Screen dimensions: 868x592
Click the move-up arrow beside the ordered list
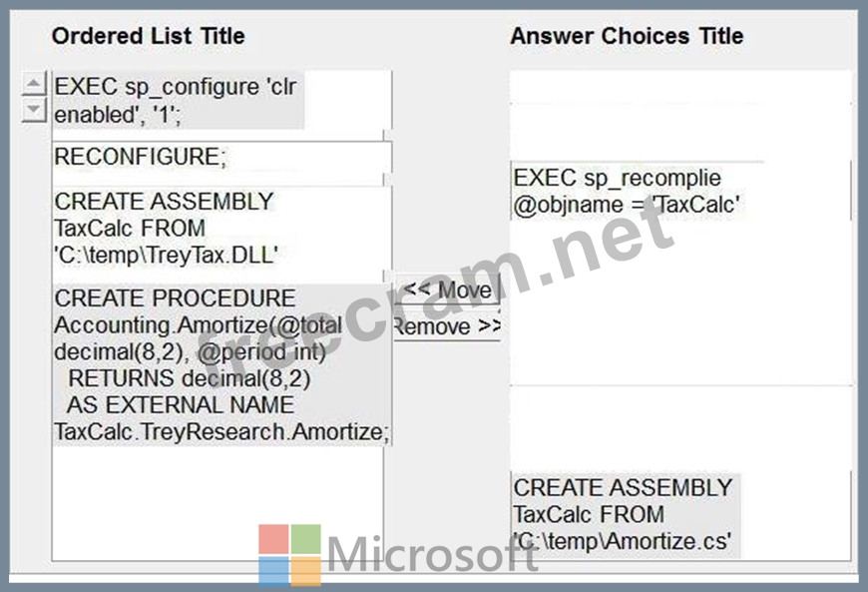tap(33, 84)
